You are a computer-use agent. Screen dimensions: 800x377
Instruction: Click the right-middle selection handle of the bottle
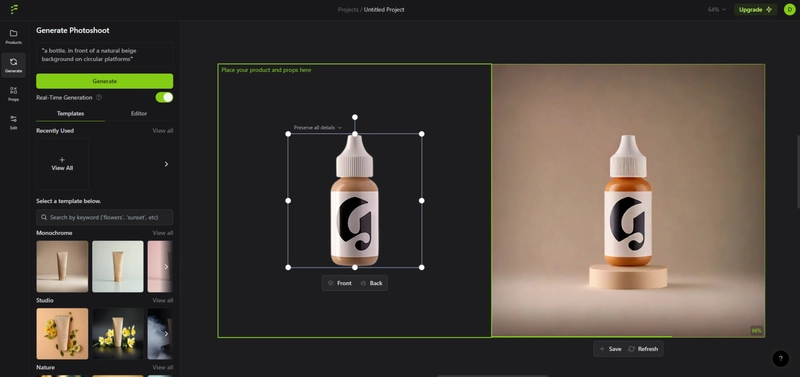[421, 200]
